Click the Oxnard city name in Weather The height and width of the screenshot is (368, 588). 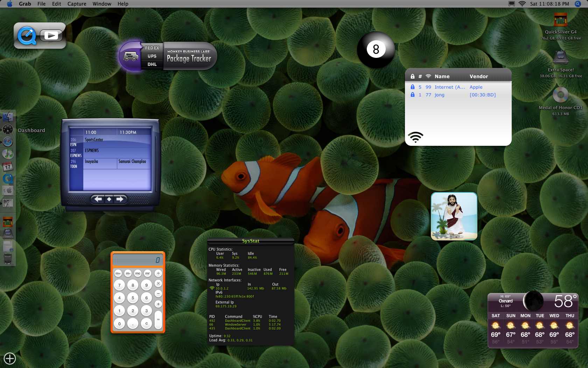coord(505,301)
